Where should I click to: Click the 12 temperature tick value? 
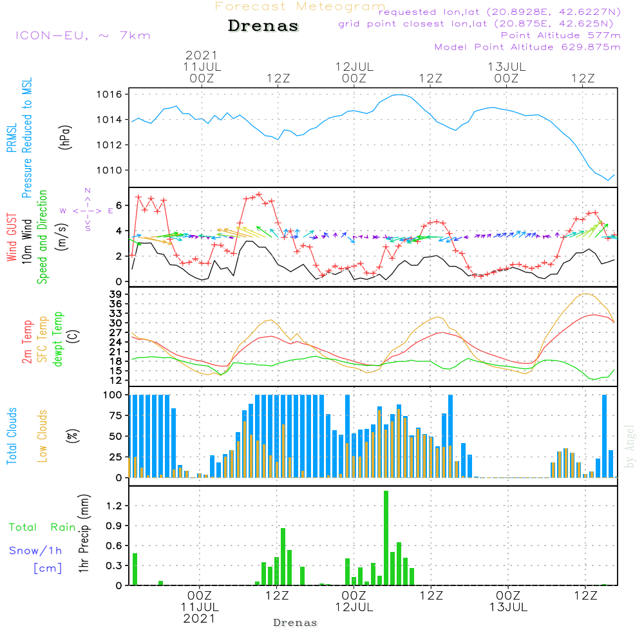116,381
